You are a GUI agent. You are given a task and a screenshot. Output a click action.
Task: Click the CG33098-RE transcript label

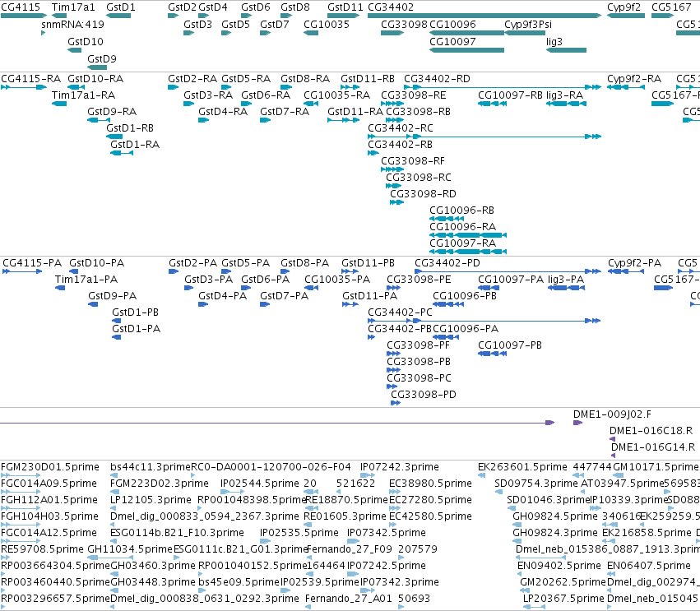click(x=414, y=95)
